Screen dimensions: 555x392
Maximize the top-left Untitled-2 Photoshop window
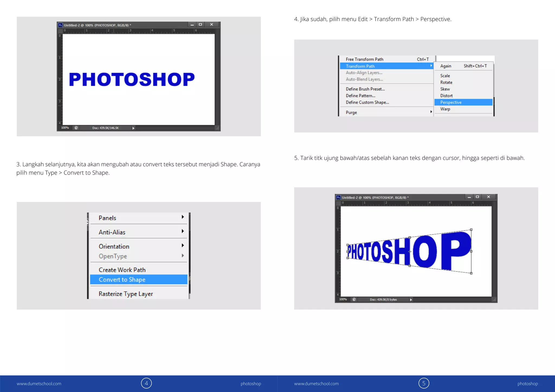pyautogui.click(x=200, y=25)
